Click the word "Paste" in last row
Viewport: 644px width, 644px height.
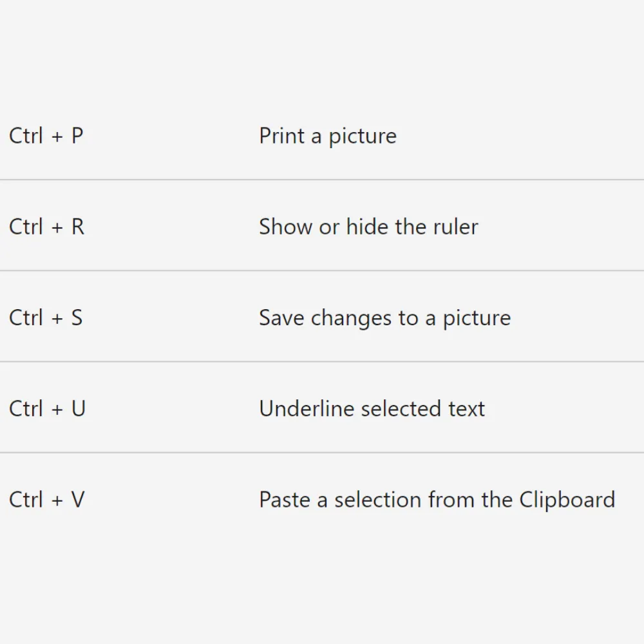coord(285,499)
